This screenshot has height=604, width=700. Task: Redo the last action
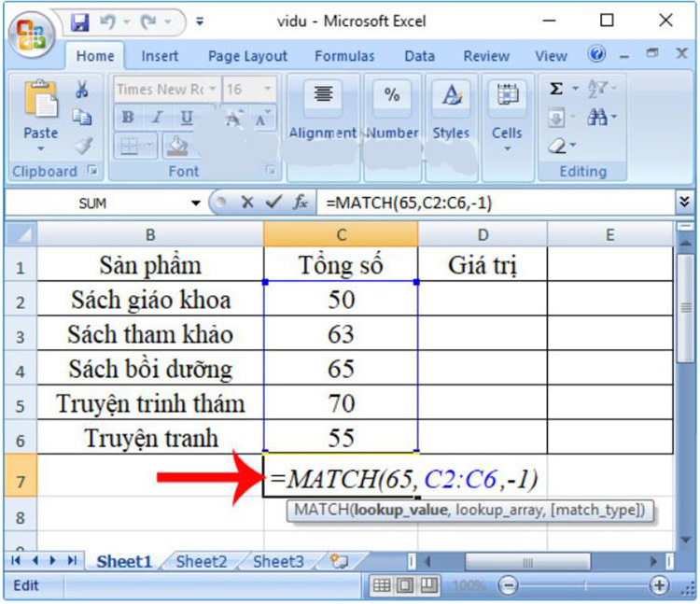pyautogui.click(x=149, y=21)
